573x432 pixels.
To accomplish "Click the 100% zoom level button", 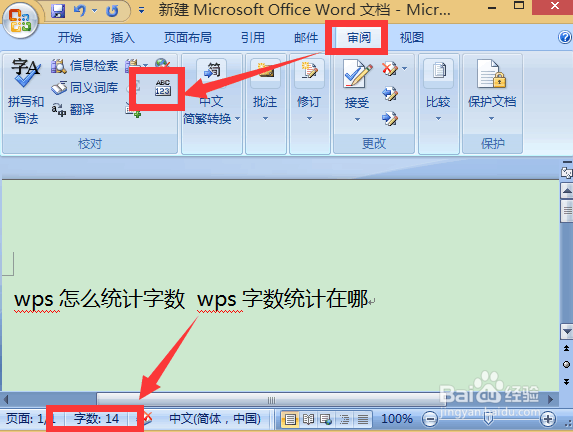I will tap(396, 419).
